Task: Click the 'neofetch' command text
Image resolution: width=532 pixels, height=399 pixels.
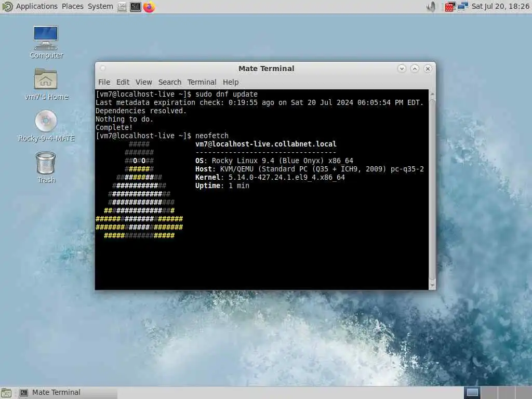Action: [x=212, y=136]
